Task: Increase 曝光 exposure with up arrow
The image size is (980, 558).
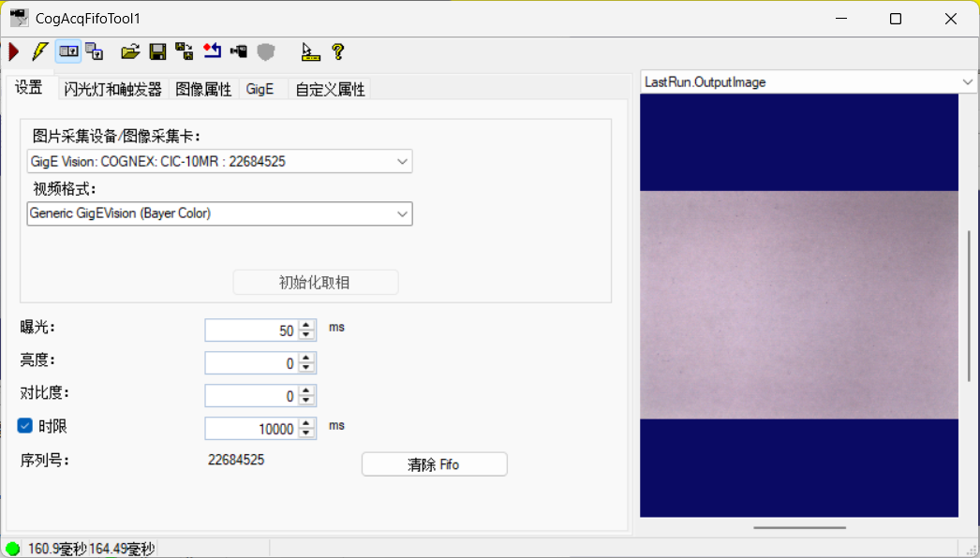Action: 306,325
